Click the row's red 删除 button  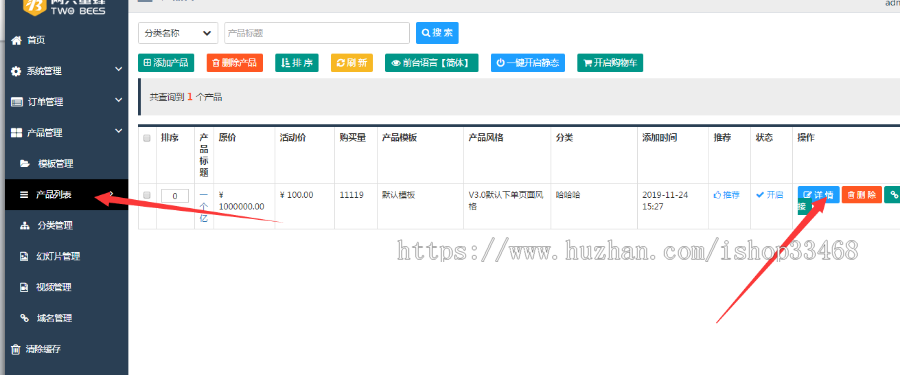[862, 195]
